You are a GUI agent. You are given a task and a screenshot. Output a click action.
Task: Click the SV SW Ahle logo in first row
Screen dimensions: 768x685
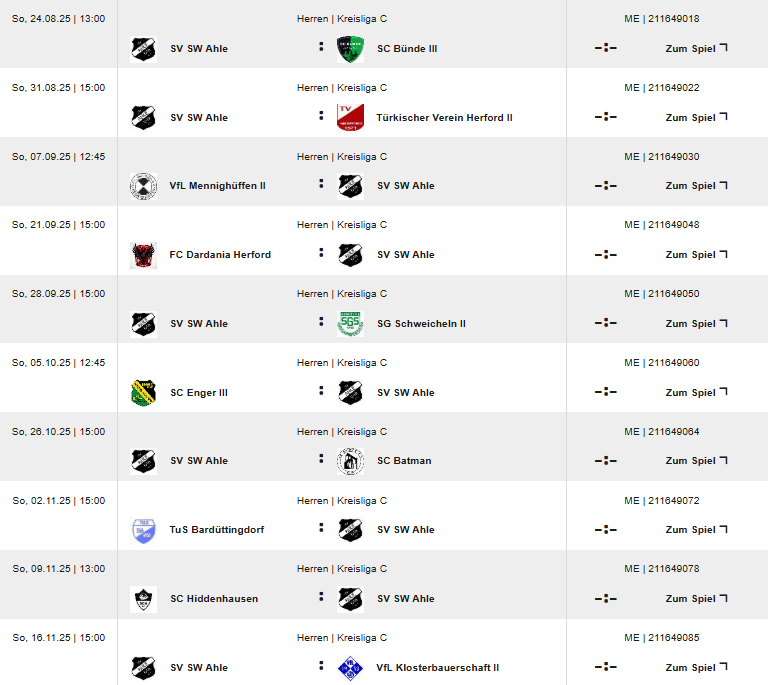144,49
